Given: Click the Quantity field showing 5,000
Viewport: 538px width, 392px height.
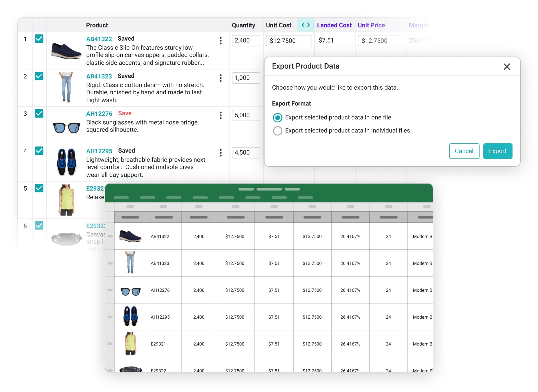Looking at the screenshot, I should pos(245,115).
